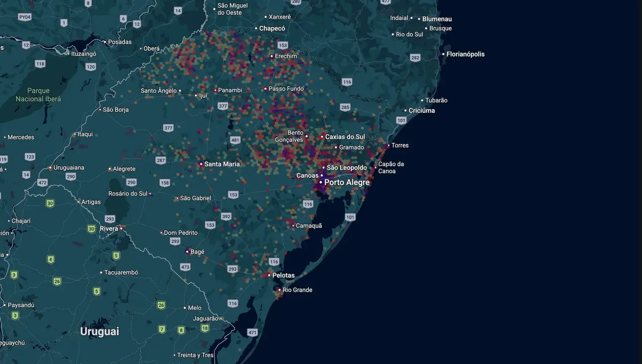This screenshot has height=364, width=642.
Task: Click the Rivera city label
Action: pyautogui.click(x=109, y=229)
